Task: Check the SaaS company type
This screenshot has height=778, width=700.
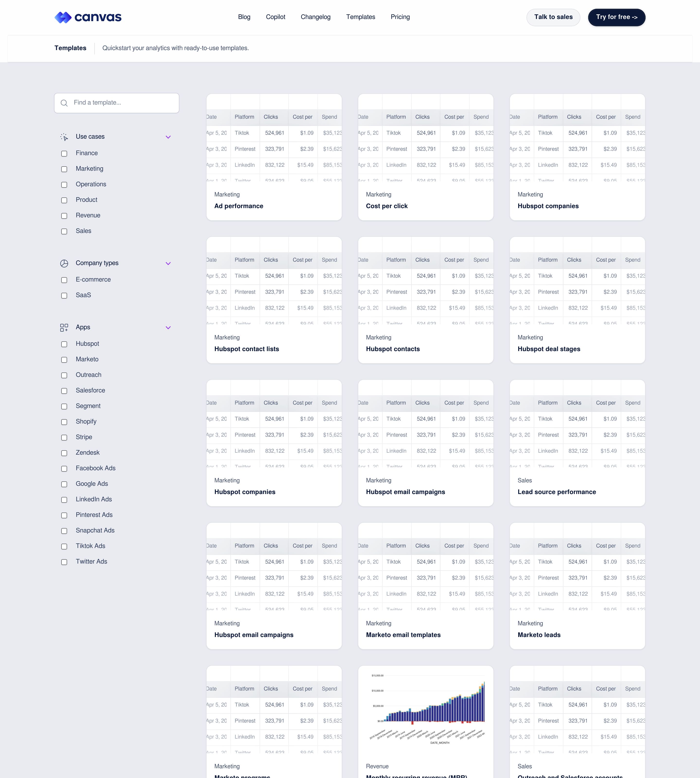Action: coord(64,295)
